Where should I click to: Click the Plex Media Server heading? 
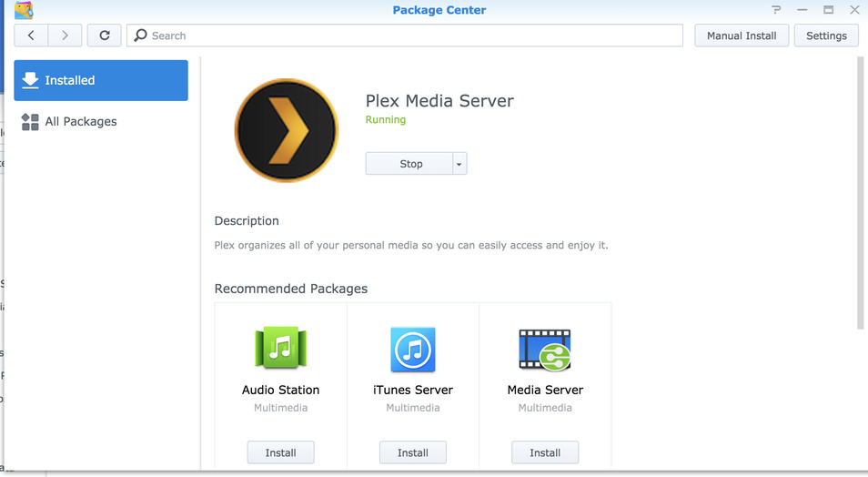[x=439, y=101]
